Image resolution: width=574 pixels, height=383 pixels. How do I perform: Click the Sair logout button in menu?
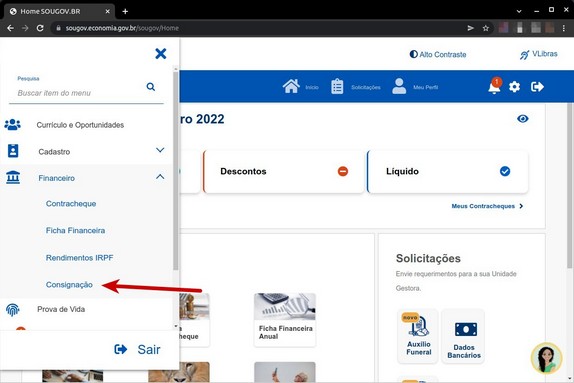click(x=137, y=349)
